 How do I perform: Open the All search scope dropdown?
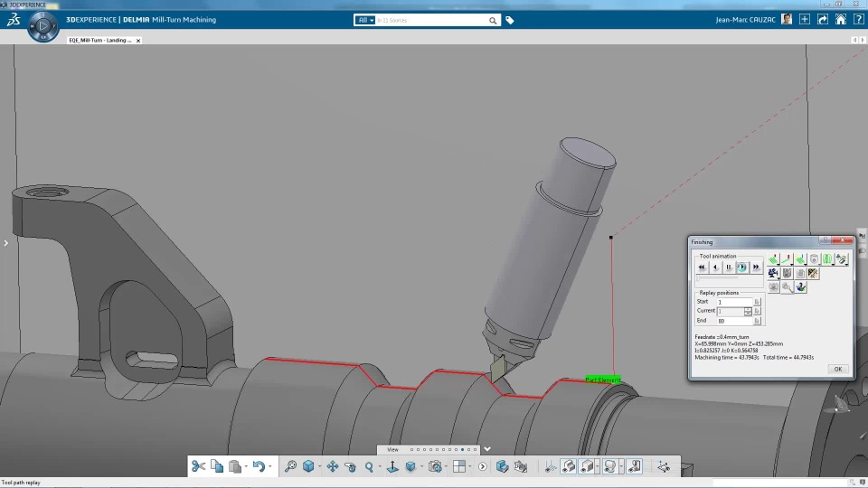click(x=364, y=20)
